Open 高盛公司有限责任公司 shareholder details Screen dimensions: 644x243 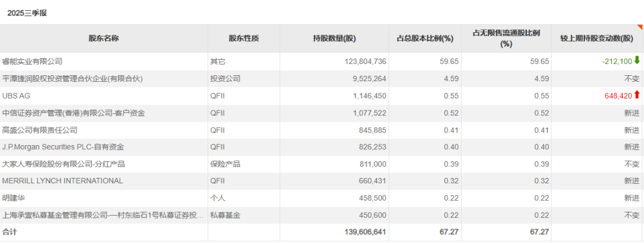pyautogui.click(x=40, y=130)
